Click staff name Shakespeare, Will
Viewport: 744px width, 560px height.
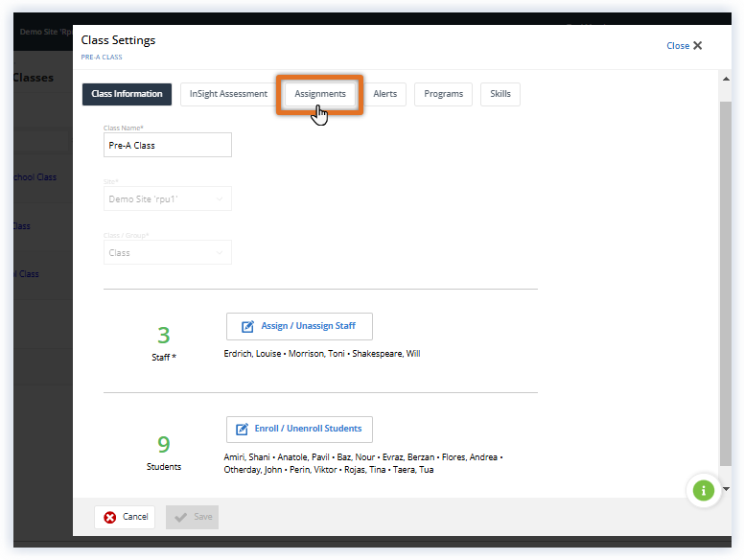point(386,354)
